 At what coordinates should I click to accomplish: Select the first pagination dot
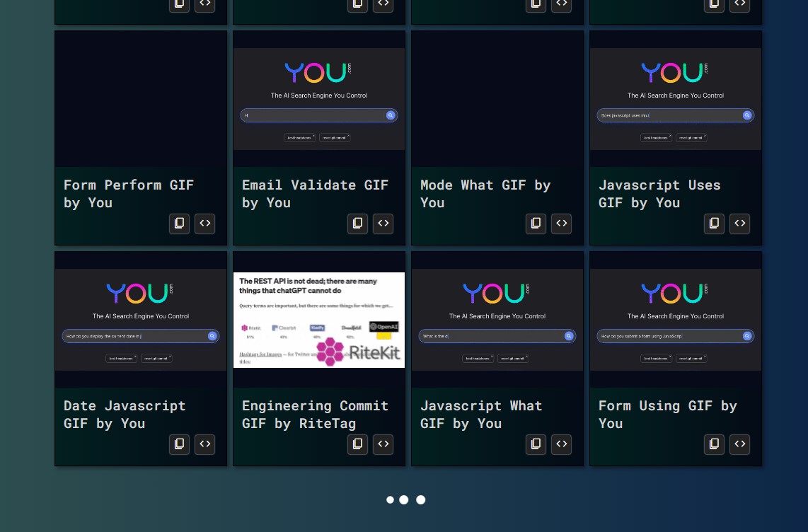[x=390, y=499]
